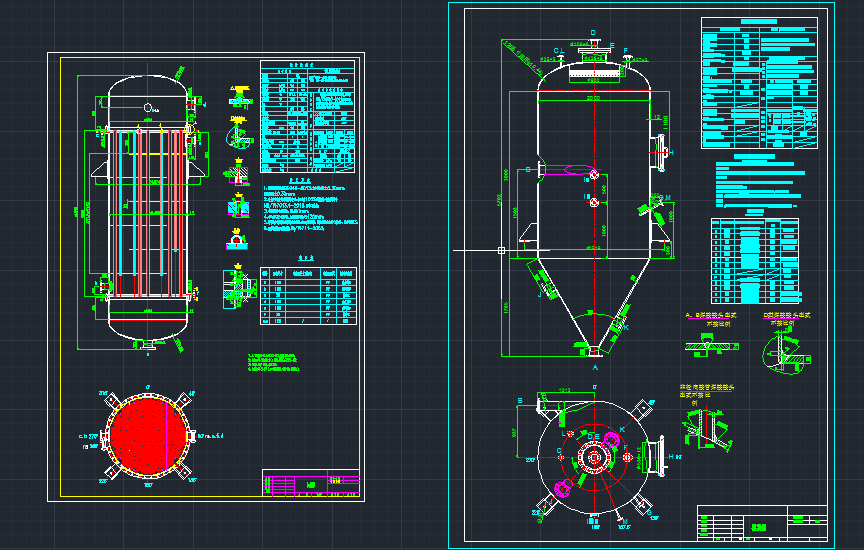Click the fifth dome-shaped detail figure

coord(237,239)
